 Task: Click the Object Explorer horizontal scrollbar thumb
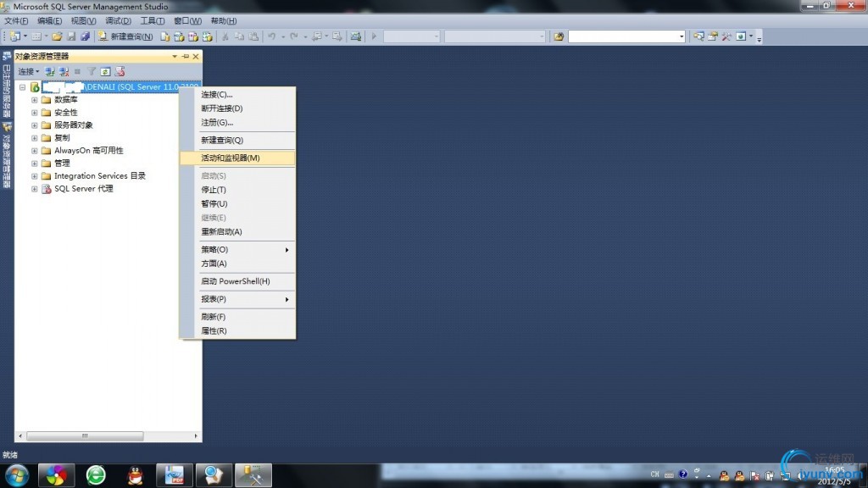(x=86, y=436)
